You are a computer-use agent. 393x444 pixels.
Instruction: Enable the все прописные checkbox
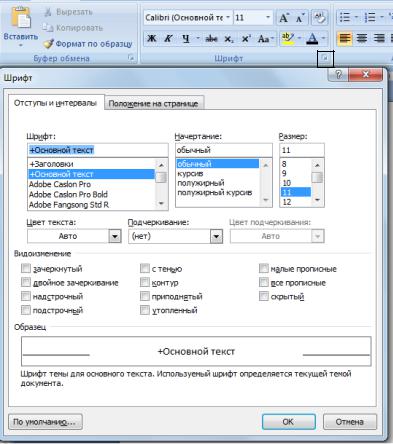click(264, 282)
